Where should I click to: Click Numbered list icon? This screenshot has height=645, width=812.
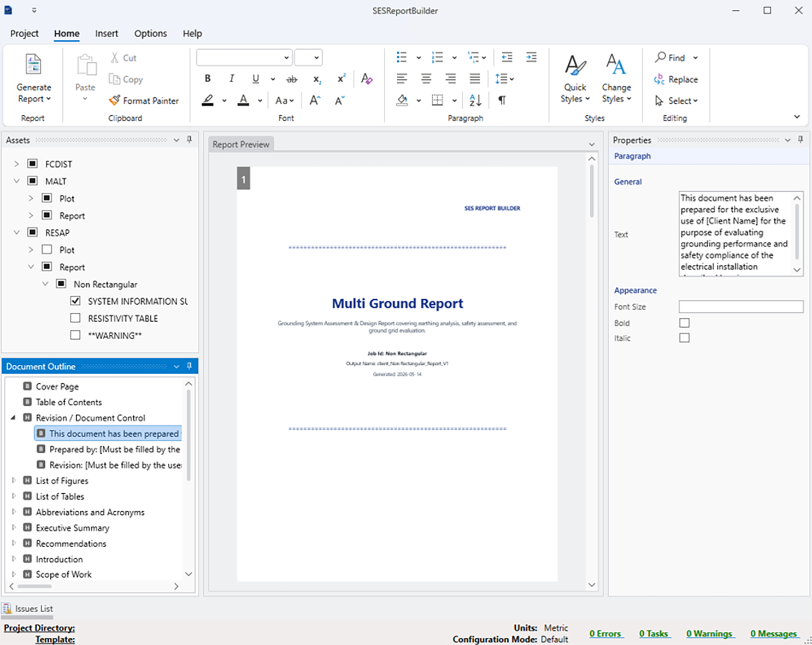tap(437, 57)
